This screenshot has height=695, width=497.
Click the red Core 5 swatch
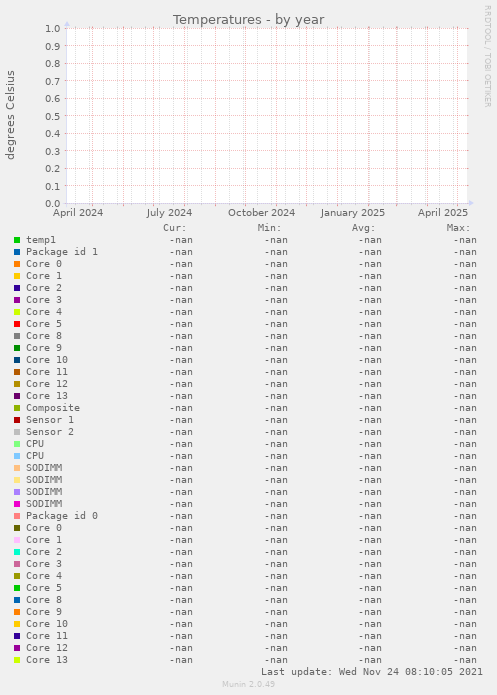(x=17, y=324)
